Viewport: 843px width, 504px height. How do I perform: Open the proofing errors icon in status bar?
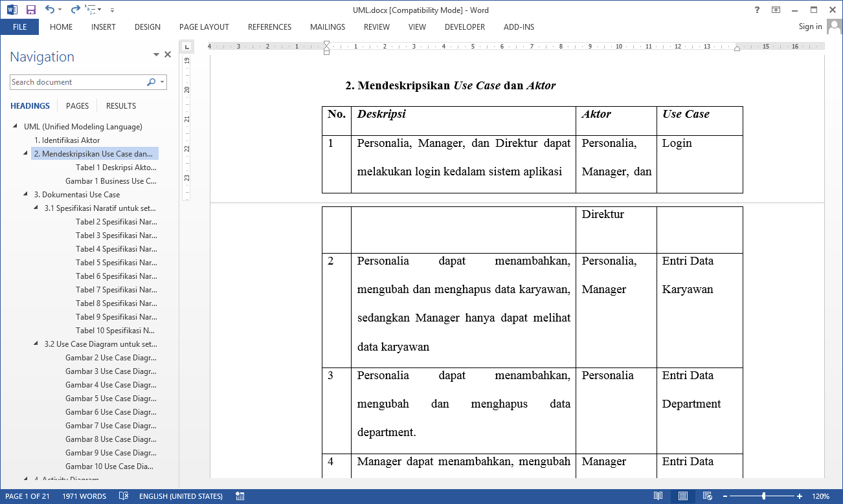click(124, 496)
